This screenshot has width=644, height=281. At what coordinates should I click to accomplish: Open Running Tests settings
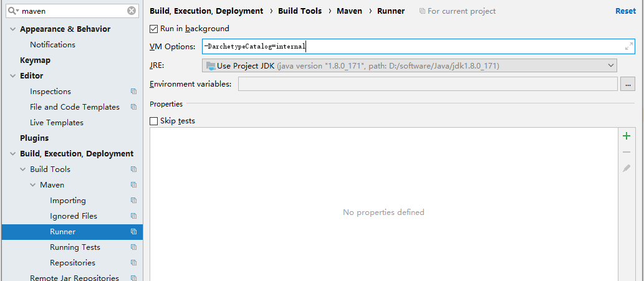[75, 247]
